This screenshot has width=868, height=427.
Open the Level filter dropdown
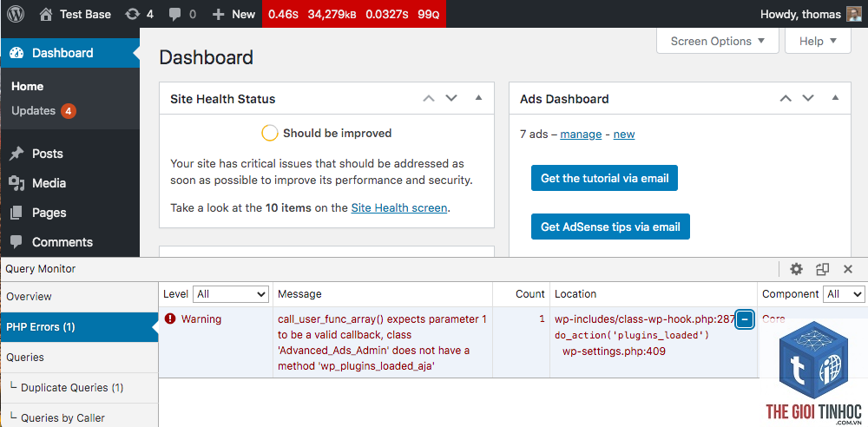pyautogui.click(x=231, y=294)
